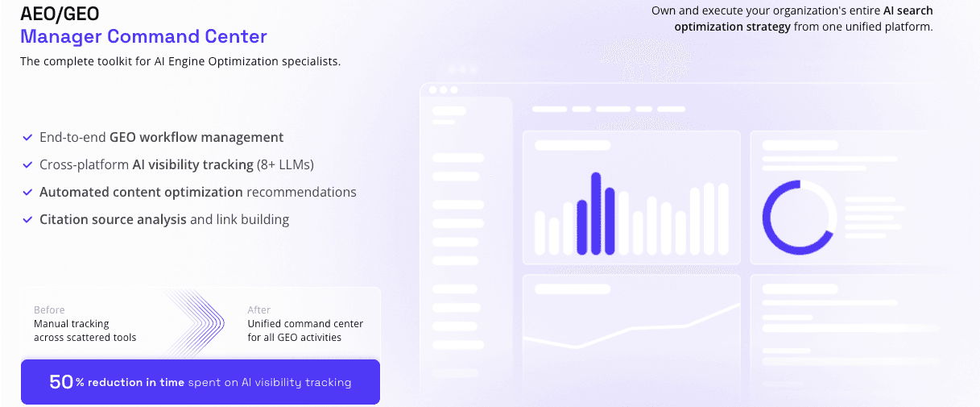Click the purple 50% reduction in time banner
The width and height of the screenshot is (980, 407).
pyautogui.click(x=201, y=382)
